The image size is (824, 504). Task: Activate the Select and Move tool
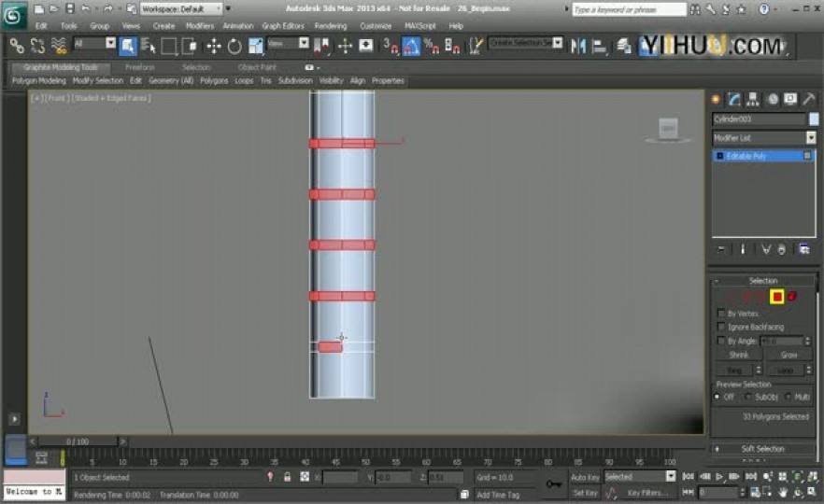(x=214, y=47)
